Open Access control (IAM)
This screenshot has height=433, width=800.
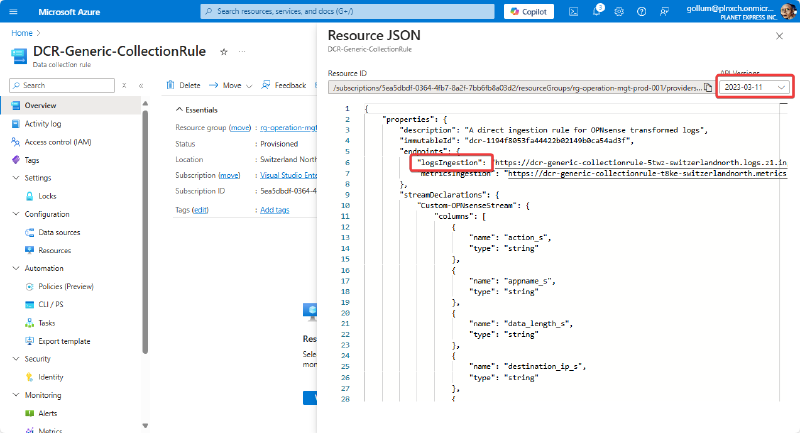(x=58, y=142)
